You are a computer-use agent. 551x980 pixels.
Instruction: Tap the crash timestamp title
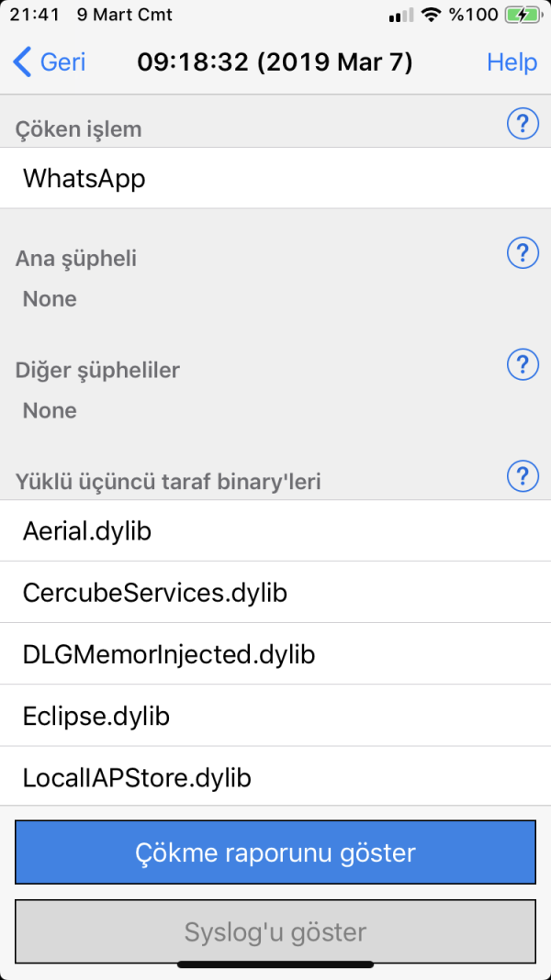[x=275, y=61]
